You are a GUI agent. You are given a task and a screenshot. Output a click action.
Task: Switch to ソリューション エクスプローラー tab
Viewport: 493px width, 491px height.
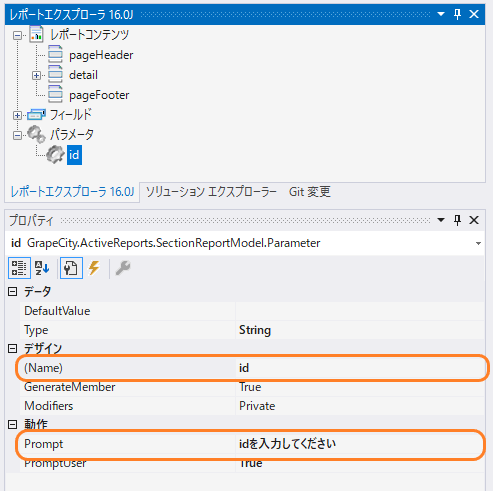tap(211, 192)
